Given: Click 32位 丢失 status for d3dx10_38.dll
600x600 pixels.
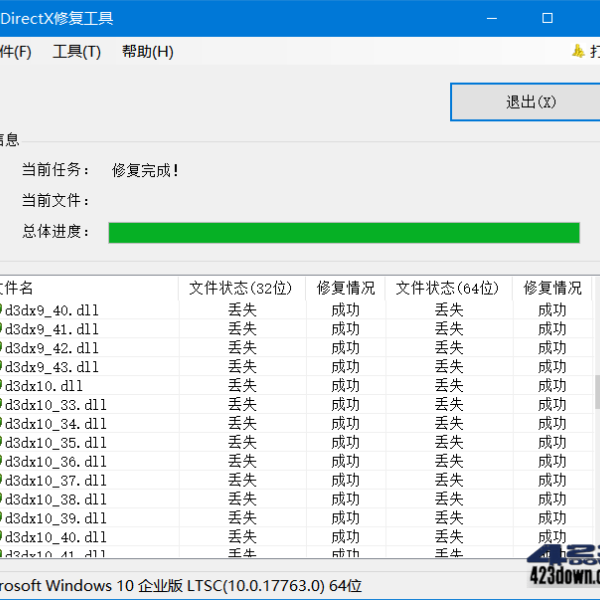Looking at the screenshot, I should [242, 499].
